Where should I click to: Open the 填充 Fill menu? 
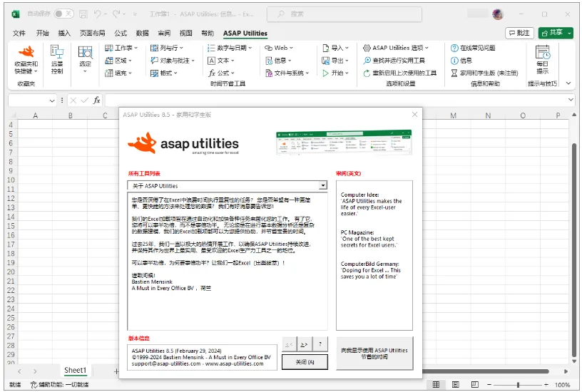[x=118, y=73]
